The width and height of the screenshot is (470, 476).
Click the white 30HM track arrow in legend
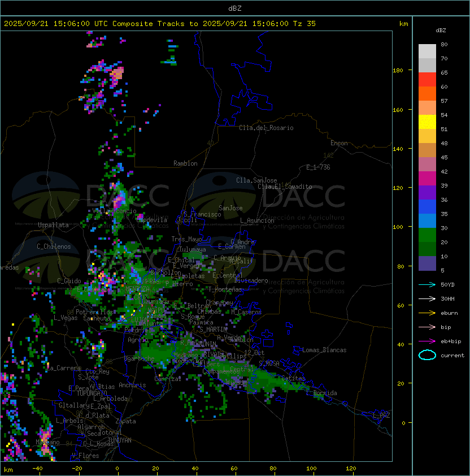pos(427,298)
